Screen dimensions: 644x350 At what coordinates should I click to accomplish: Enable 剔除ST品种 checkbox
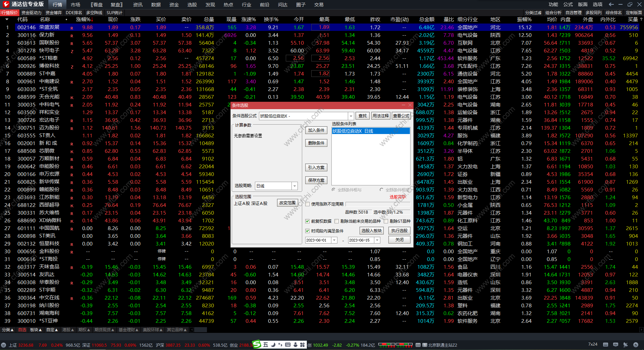[386, 221]
